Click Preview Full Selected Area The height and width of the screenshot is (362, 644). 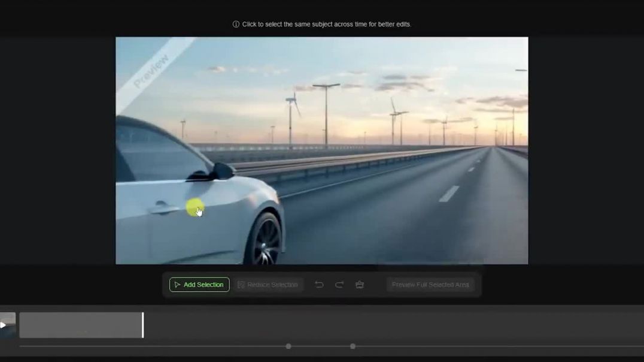point(430,285)
